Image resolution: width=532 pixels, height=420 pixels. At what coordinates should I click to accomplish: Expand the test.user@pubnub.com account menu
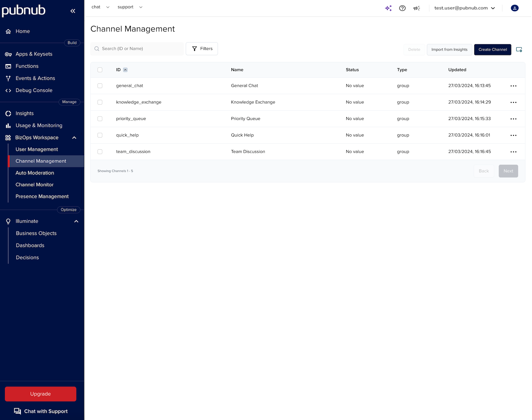point(465,8)
